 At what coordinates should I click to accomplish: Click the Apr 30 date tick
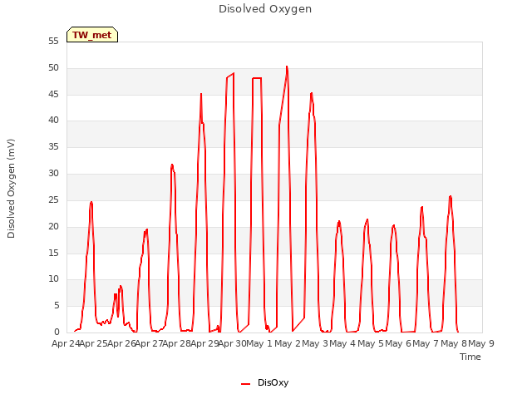233,343
